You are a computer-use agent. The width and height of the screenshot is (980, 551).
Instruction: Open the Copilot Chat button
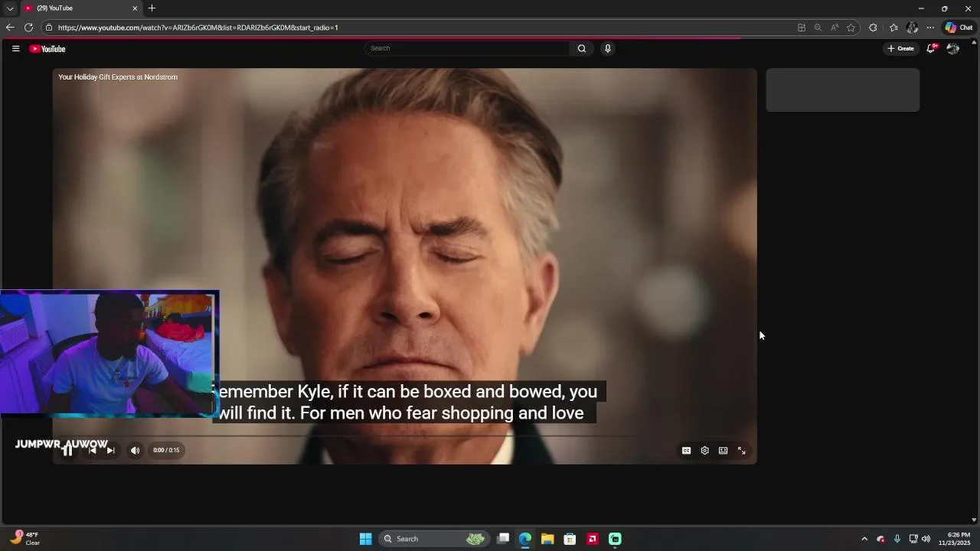[959, 28]
